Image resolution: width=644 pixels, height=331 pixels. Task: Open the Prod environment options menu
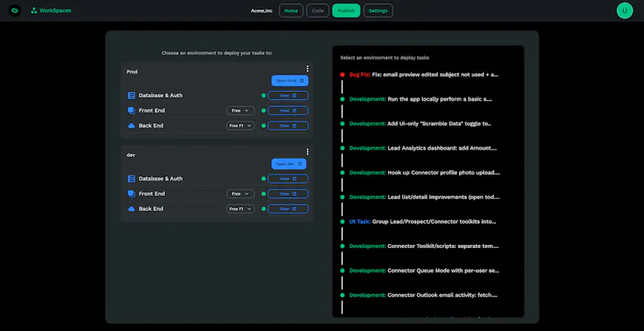coord(308,68)
